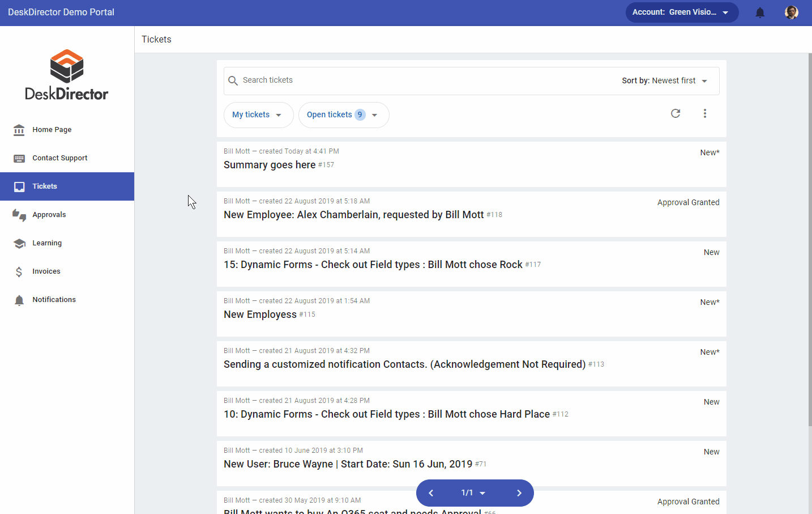Expand the Account Green Vision dropdown

(x=682, y=12)
